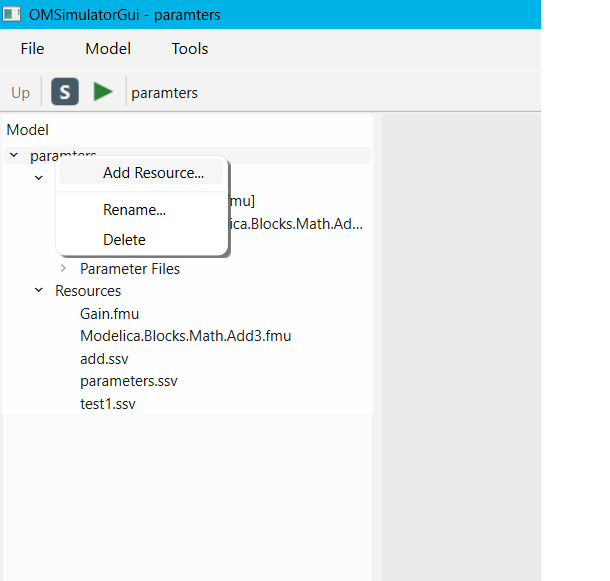The image size is (610, 581).
Task: Click the paramters breadcrumb label in toolbar
Action: click(164, 93)
